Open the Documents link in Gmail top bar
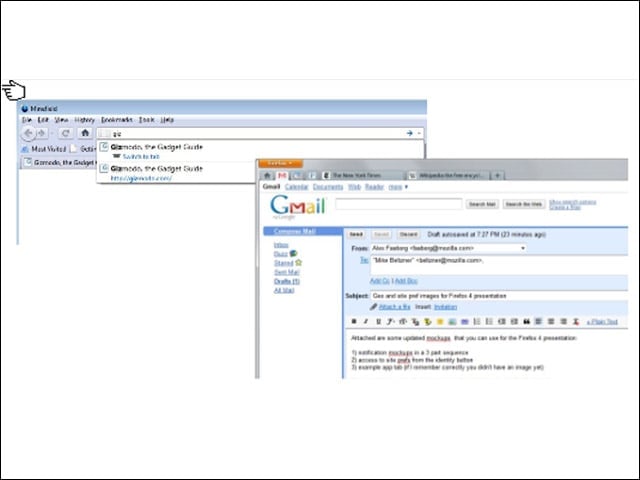Viewport: 640px width, 480px height. 328,187
